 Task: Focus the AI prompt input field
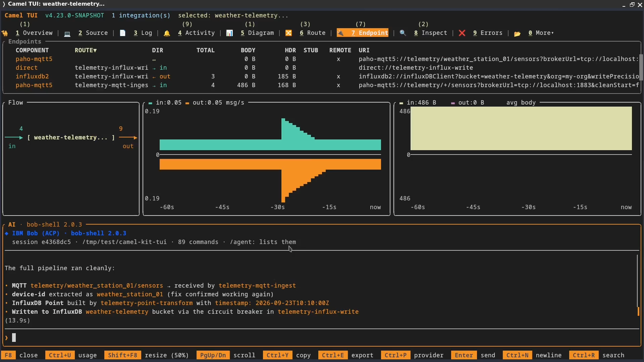coord(321,338)
